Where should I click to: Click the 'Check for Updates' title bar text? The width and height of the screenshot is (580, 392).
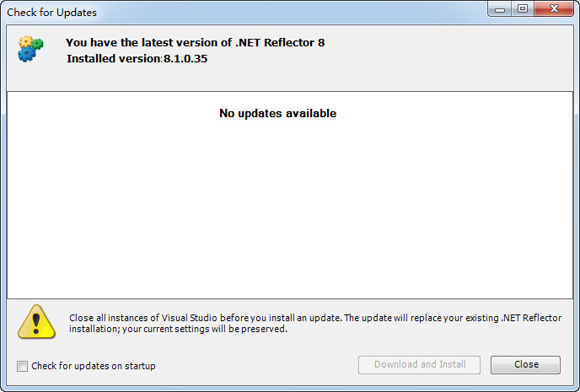pyautogui.click(x=51, y=13)
